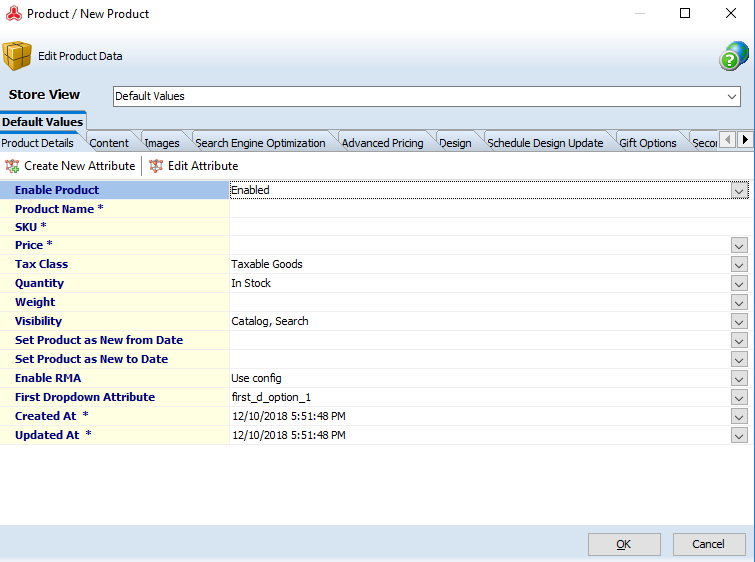Open the Gift Options tab

pyautogui.click(x=648, y=143)
